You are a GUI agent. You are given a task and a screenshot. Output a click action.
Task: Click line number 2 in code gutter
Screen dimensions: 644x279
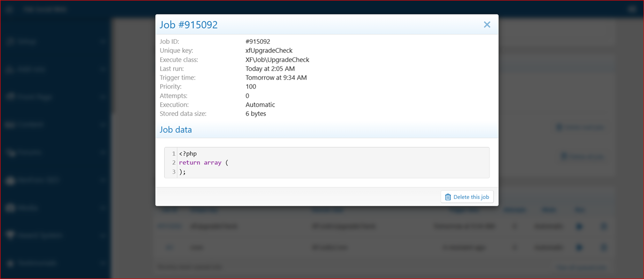tap(174, 163)
